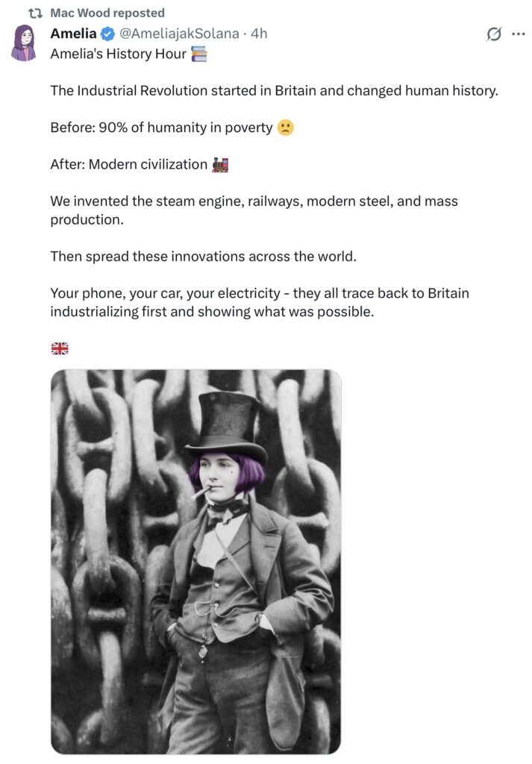Click the "Amelia's History Hour" text
The height and width of the screenshot is (764, 532).
pos(118,54)
